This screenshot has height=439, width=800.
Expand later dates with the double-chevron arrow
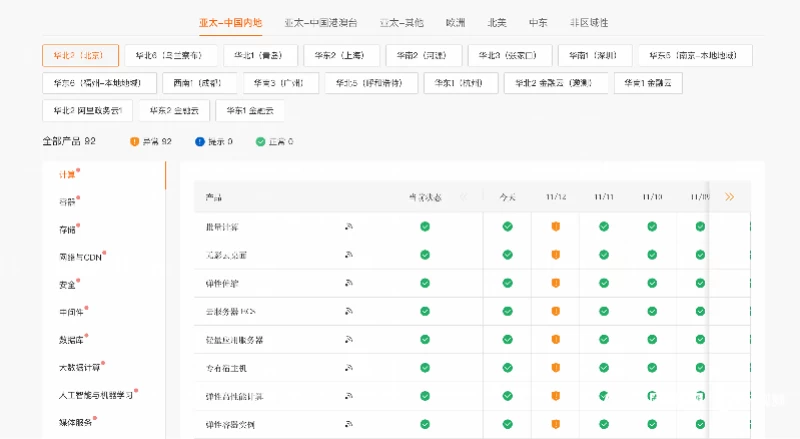coord(729,197)
